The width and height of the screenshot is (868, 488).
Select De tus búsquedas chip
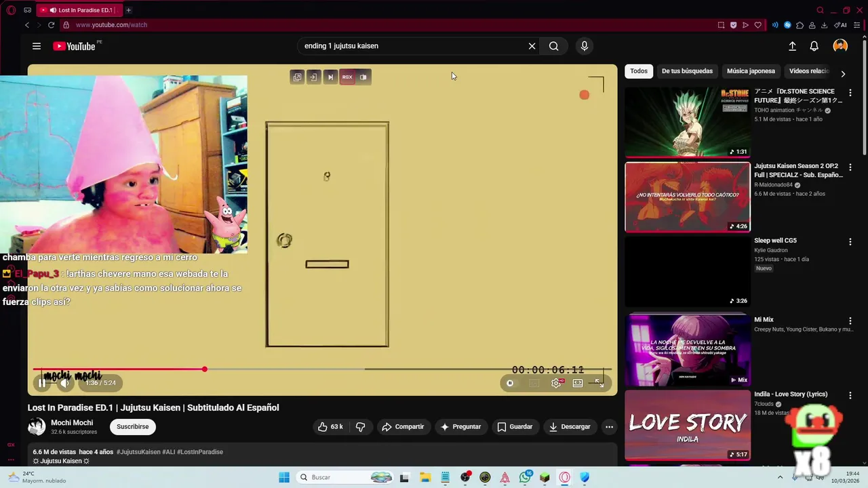687,71
